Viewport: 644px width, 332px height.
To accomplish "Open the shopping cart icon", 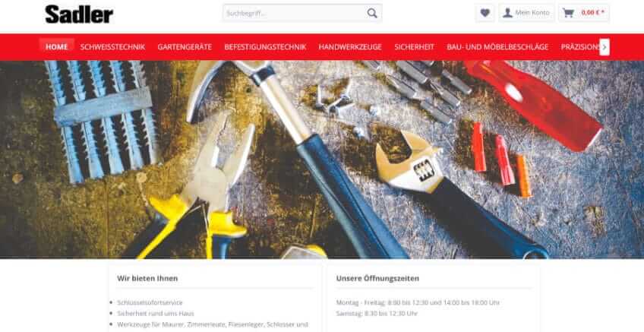I will (568, 13).
